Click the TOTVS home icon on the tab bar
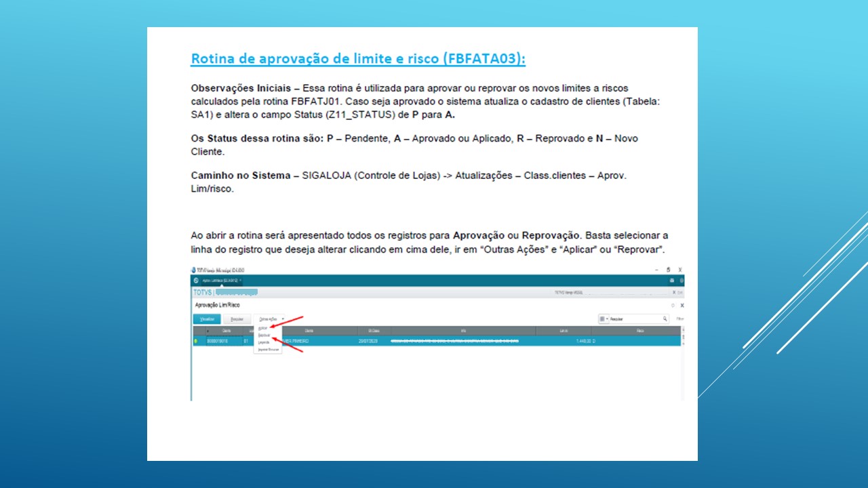Screen dimensions: 868x488 pos(196,281)
